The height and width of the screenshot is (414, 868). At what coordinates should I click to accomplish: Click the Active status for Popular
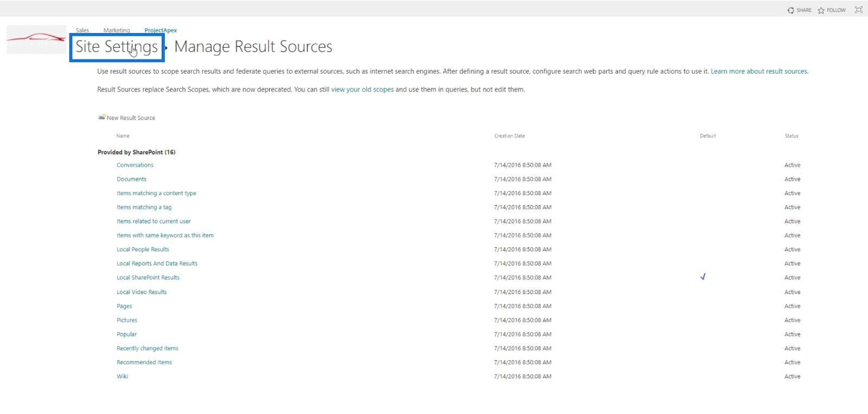coord(792,334)
